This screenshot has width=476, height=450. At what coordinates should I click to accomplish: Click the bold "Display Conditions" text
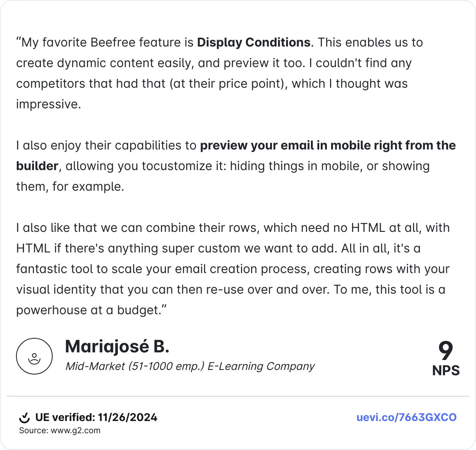click(x=254, y=42)
